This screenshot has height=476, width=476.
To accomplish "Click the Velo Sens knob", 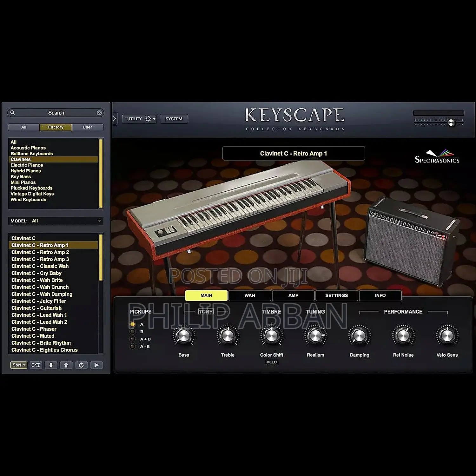I will coord(447,336).
